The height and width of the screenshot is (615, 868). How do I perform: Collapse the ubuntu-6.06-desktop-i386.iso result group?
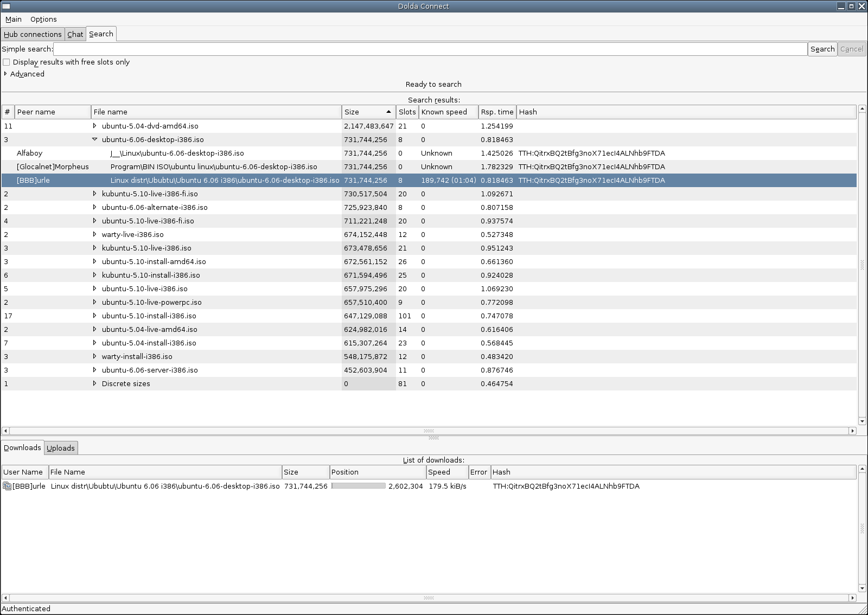[94, 139]
